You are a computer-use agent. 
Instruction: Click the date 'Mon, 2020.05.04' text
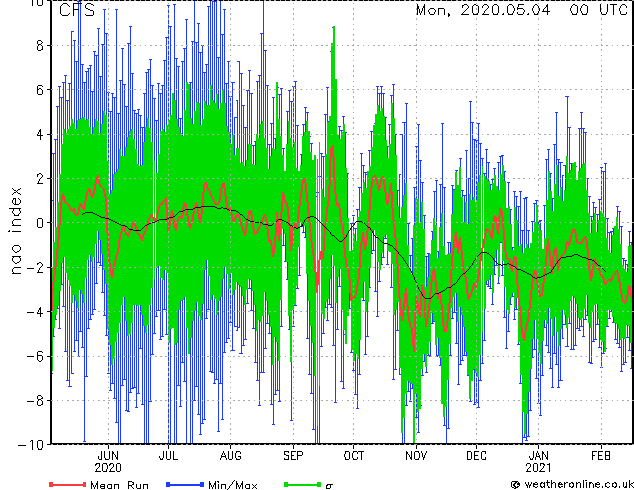(483, 10)
